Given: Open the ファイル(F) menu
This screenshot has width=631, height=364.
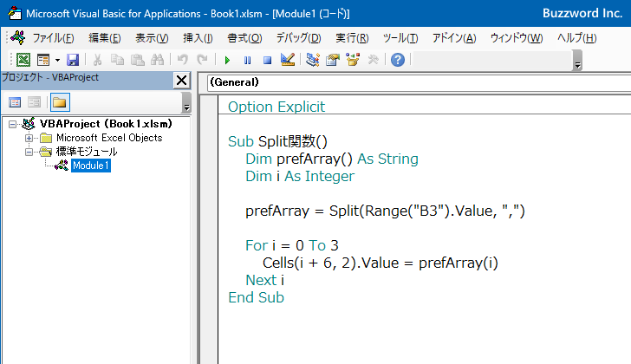Looking at the screenshot, I should point(53,38).
